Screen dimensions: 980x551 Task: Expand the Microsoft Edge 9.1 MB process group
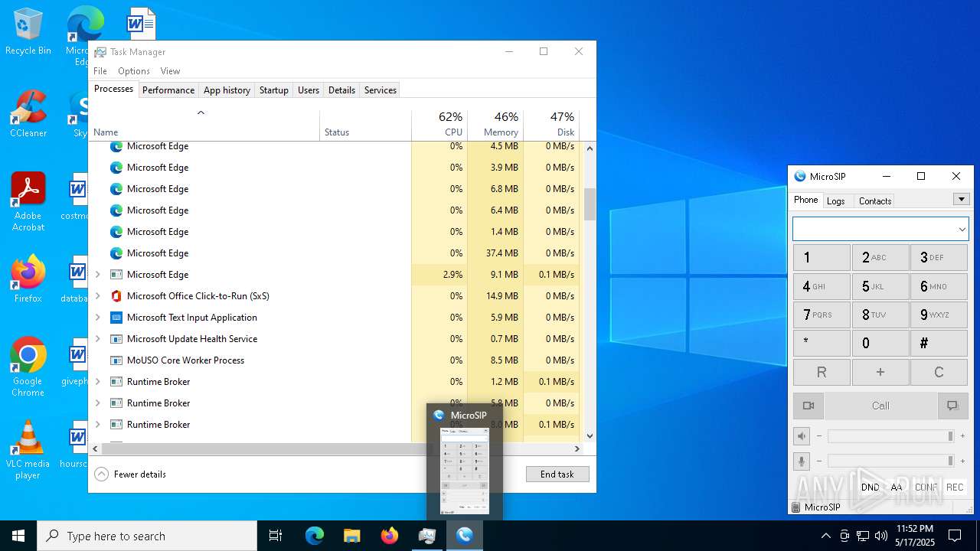coord(97,275)
